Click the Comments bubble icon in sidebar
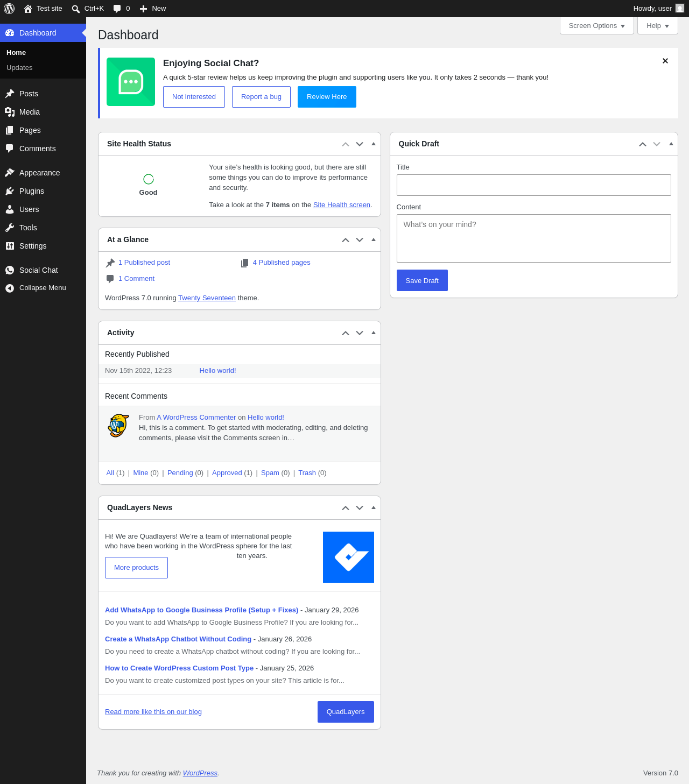 (x=10, y=149)
